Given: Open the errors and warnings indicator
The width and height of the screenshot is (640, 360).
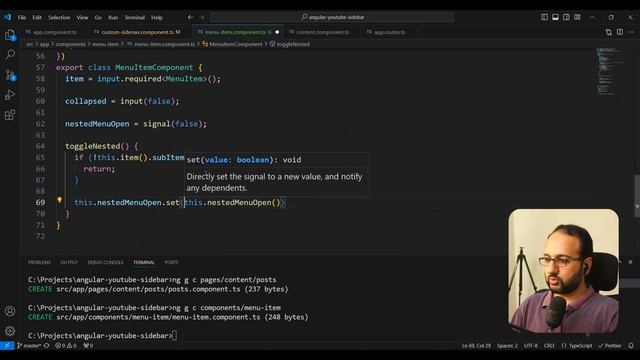Looking at the screenshot, I should click(66, 346).
